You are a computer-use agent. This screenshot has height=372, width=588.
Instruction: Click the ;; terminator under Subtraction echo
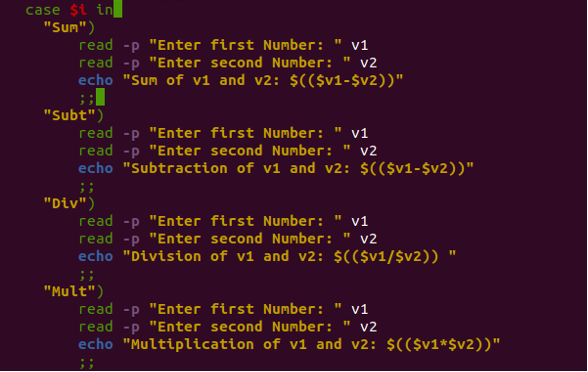[87, 187]
